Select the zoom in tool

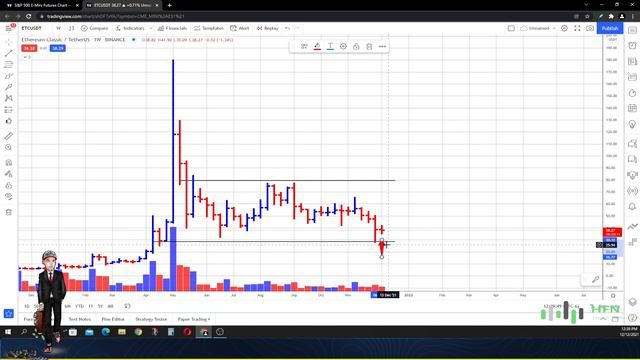click(x=9, y=147)
